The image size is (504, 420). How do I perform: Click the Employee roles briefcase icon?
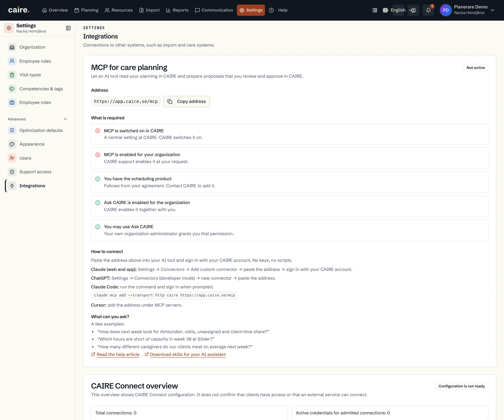(12, 103)
